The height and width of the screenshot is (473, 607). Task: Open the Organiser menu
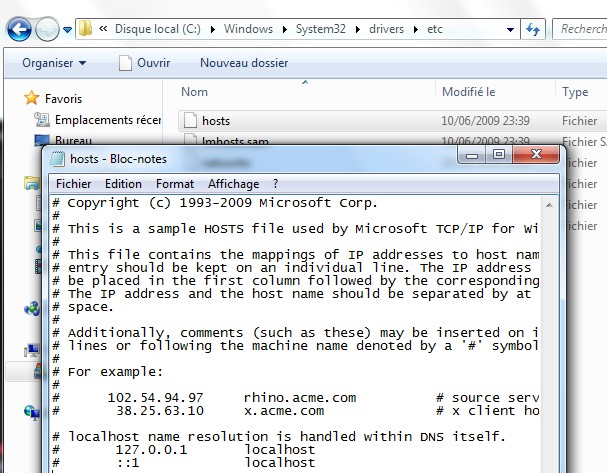click(x=54, y=63)
